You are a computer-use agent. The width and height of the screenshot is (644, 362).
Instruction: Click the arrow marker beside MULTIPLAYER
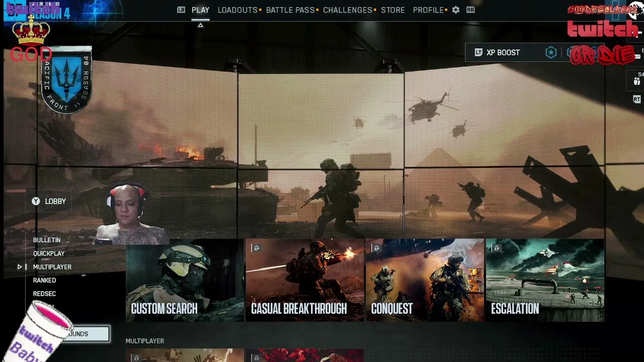(x=20, y=267)
